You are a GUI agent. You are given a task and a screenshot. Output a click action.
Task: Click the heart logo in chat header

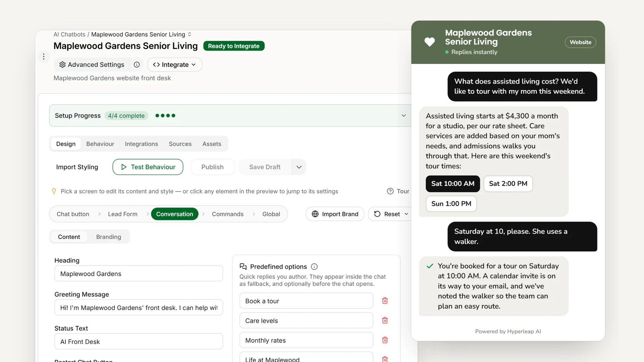(429, 42)
